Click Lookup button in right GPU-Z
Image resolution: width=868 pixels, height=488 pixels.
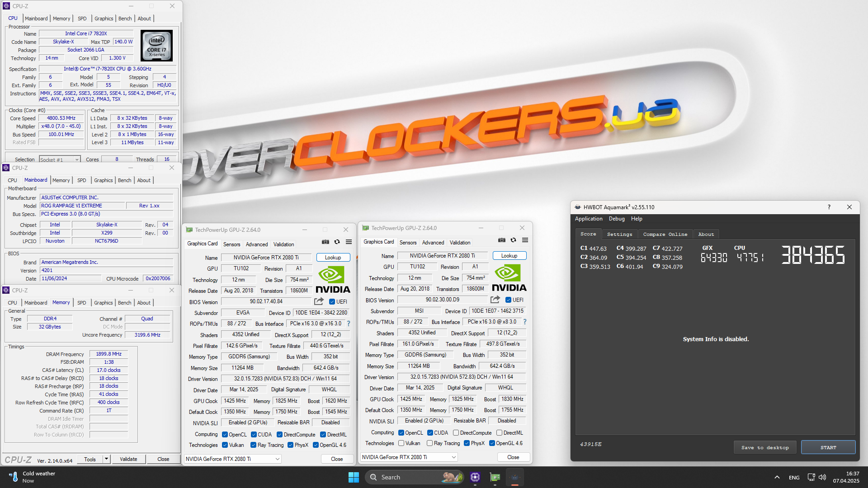[509, 256]
